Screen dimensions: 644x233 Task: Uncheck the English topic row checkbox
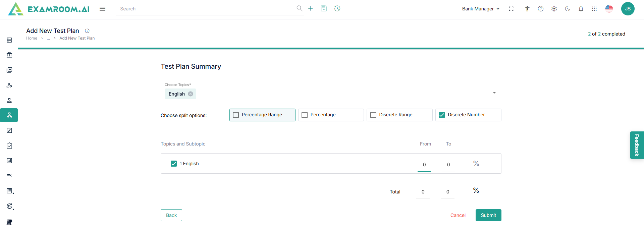tap(174, 164)
